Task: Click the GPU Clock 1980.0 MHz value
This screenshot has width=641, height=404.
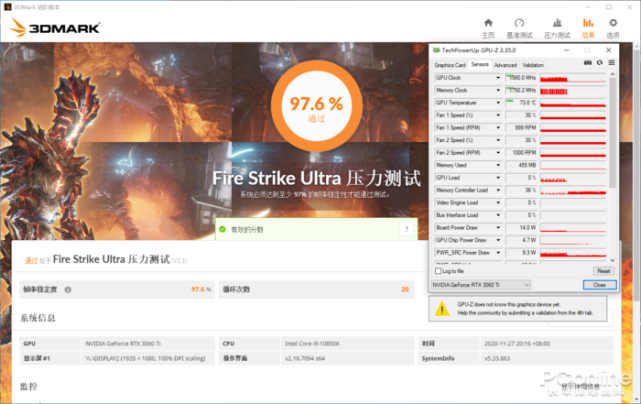Action: click(x=521, y=78)
